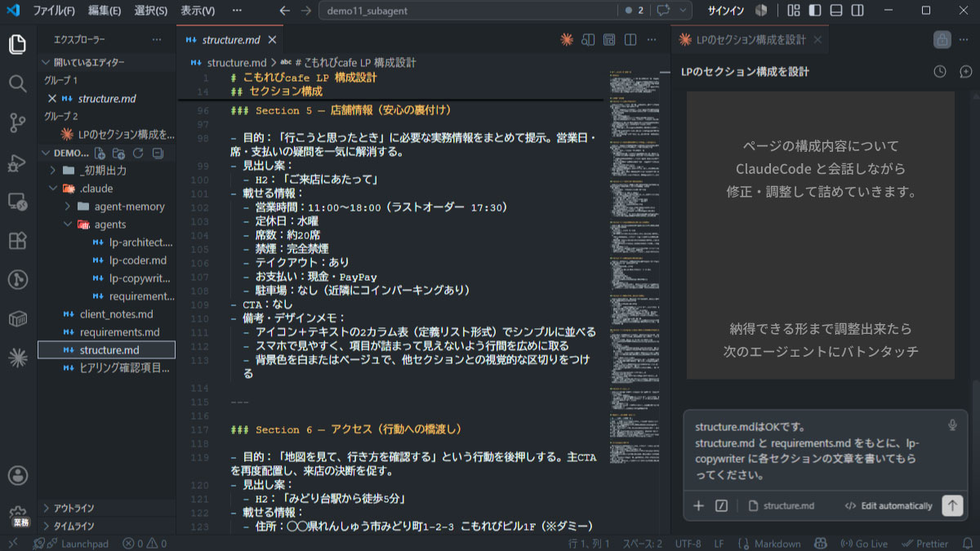Toggle the lock group button in the Claude panel
Image resolution: width=980 pixels, height=551 pixels.
[x=942, y=39]
